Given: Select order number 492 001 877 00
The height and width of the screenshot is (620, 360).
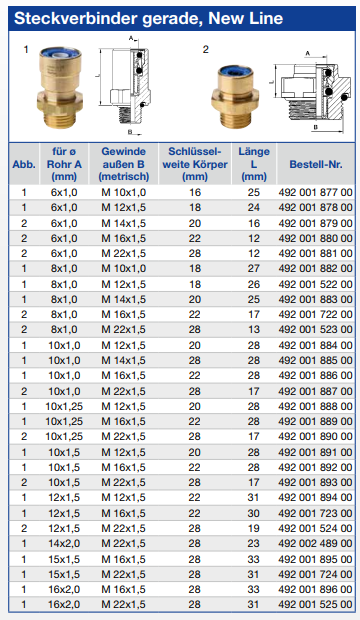Looking at the screenshot, I should 315,193.
